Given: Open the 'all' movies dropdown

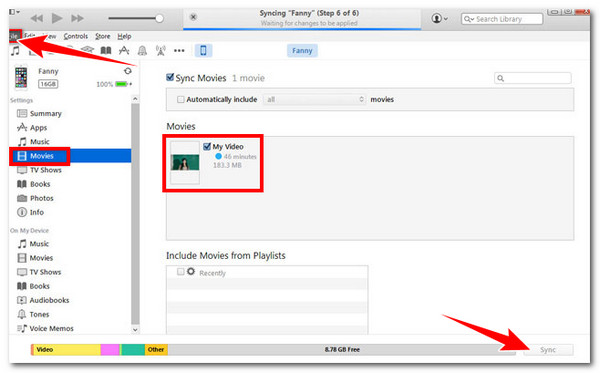Looking at the screenshot, I should (314, 99).
